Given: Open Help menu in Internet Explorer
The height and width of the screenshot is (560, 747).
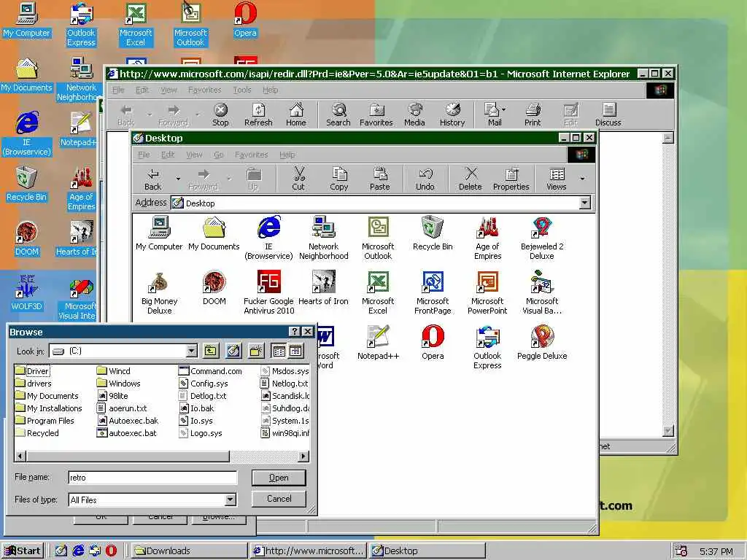Looking at the screenshot, I should [x=270, y=90].
